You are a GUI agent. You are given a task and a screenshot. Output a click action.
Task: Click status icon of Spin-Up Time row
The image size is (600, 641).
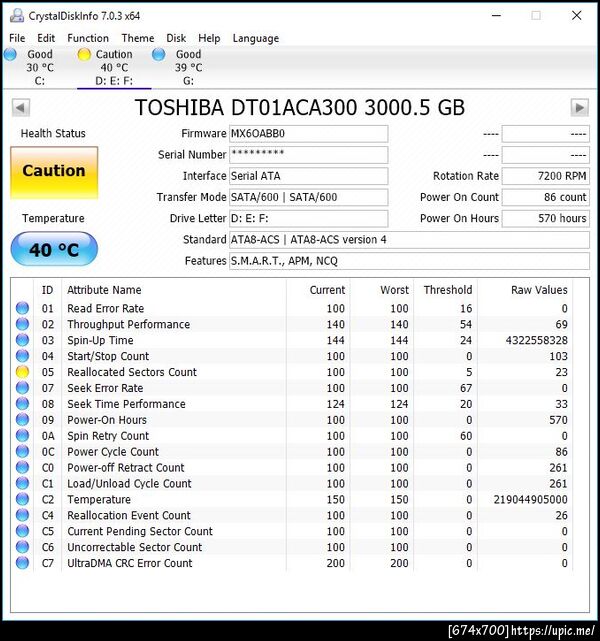22,340
